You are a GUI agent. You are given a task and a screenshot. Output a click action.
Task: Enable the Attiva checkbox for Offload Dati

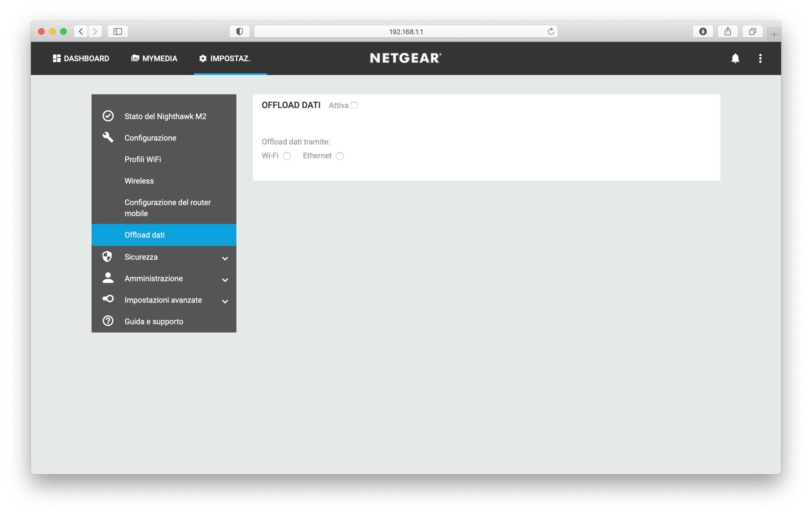[x=354, y=106]
